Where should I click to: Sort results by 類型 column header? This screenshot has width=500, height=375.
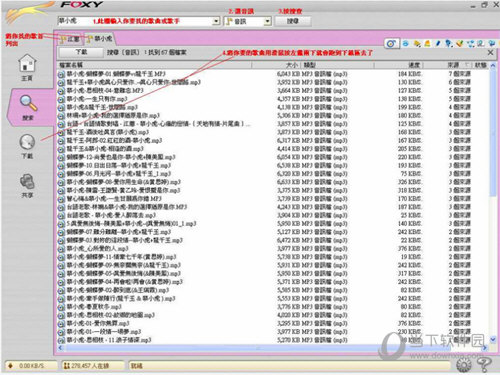coord(337,65)
